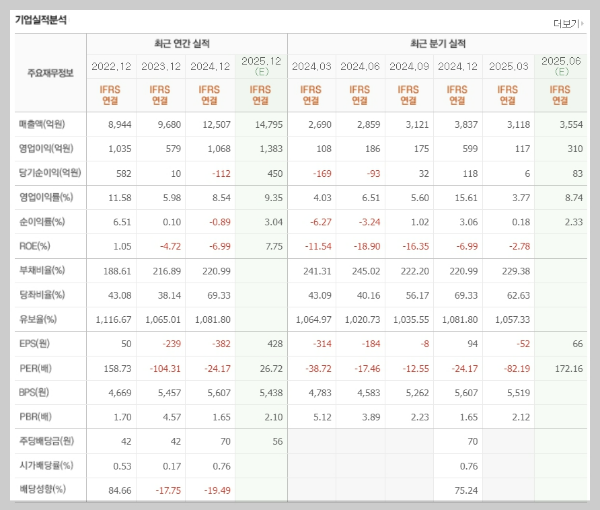Click the 영업이익률(%) row label
600x510 pixels.
[46, 197]
